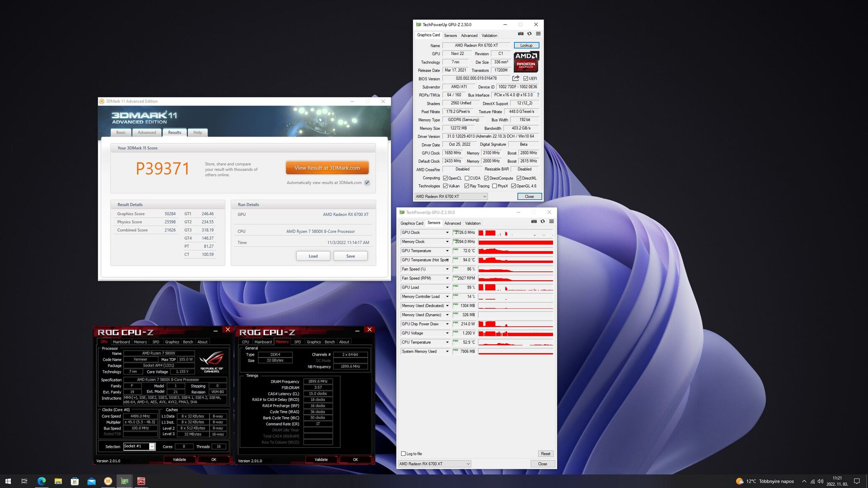
Task: Open the CPU-Z Socket #1 selection dropdown
Action: tap(152, 447)
